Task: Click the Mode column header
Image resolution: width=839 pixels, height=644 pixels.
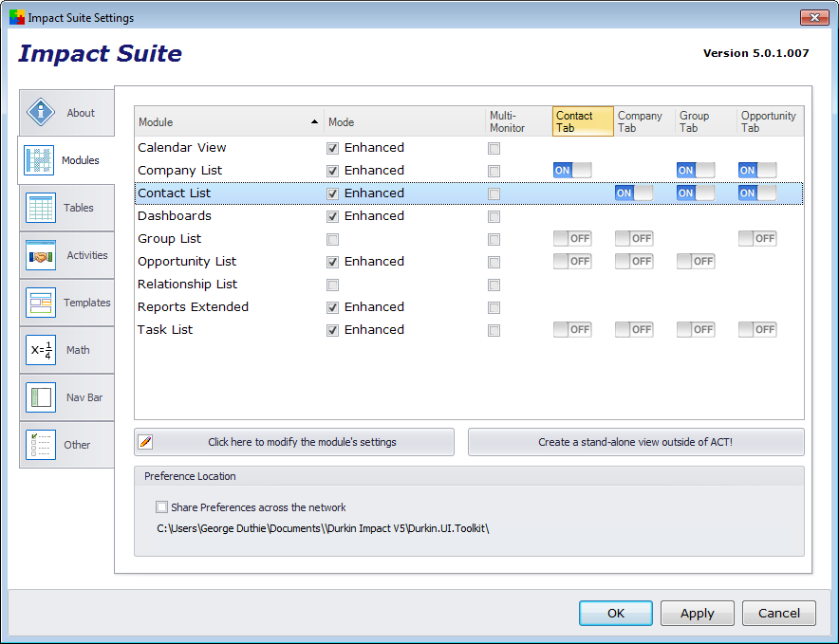Action: (x=404, y=122)
